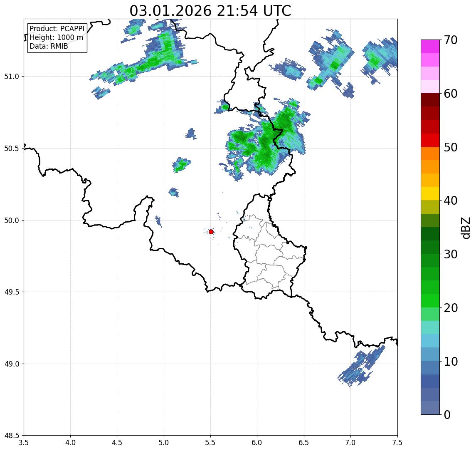Click longitude axis label 6.0

click(257, 443)
